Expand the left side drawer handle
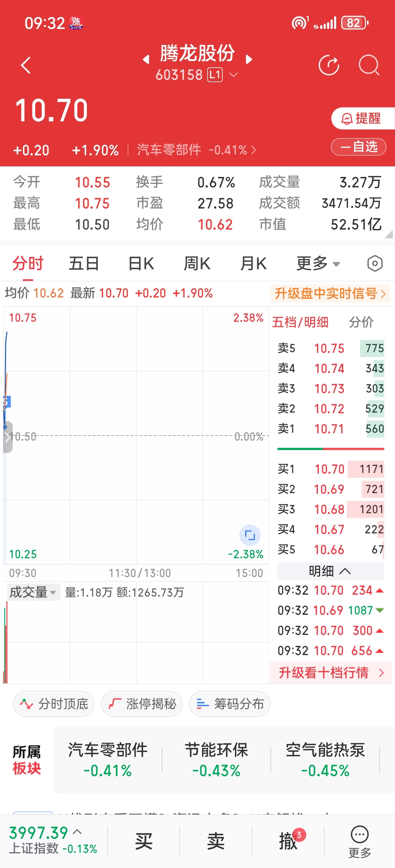The width and height of the screenshot is (395, 868). click(8, 437)
